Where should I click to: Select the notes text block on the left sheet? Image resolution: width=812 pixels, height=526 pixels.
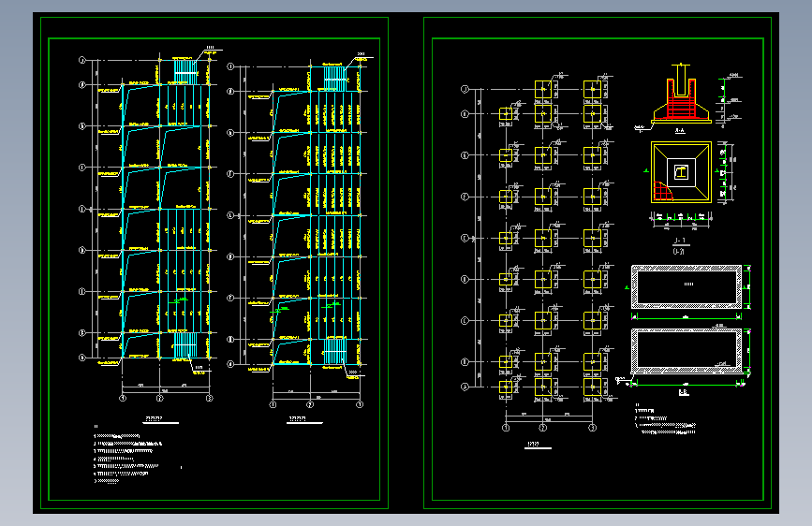(x=128, y=455)
